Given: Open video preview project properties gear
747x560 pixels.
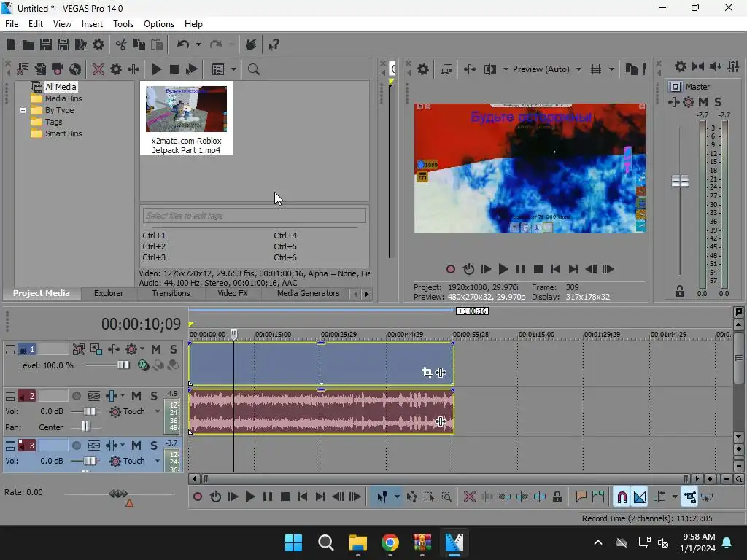Looking at the screenshot, I should (422, 69).
